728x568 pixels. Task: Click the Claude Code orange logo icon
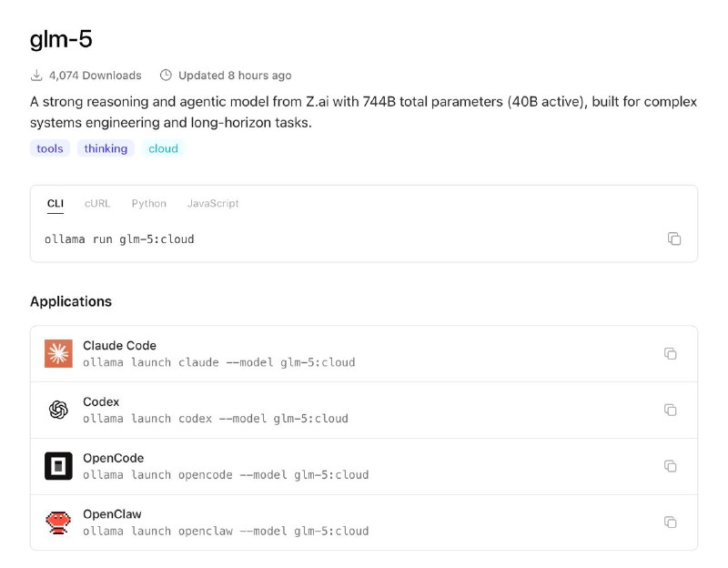[x=58, y=353]
